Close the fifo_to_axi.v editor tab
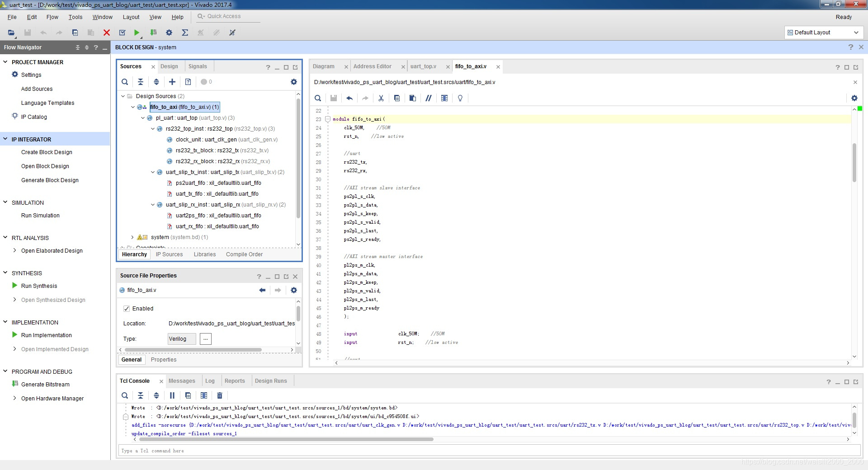The width and height of the screenshot is (868, 470). (x=498, y=67)
